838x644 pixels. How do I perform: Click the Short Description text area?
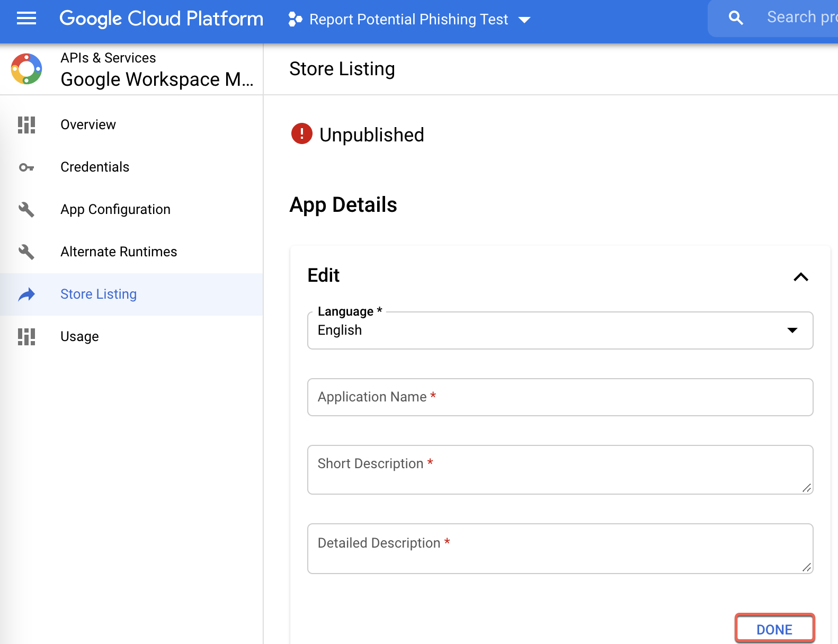point(560,470)
